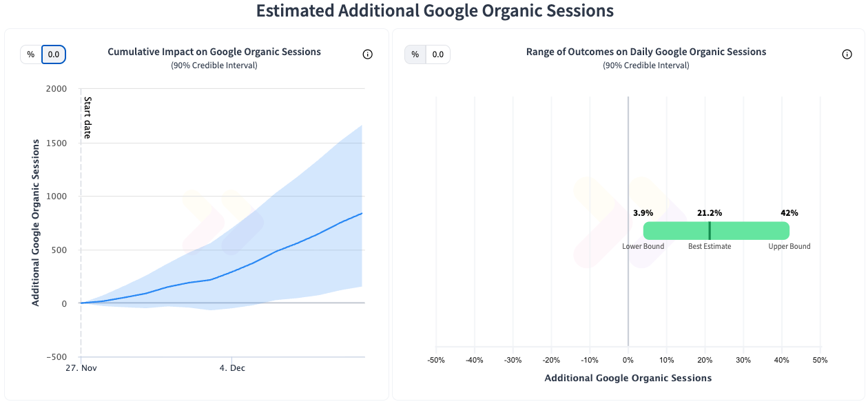
Task: Click the Range of Outcomes chart title
Action: [x=645, y=52]
